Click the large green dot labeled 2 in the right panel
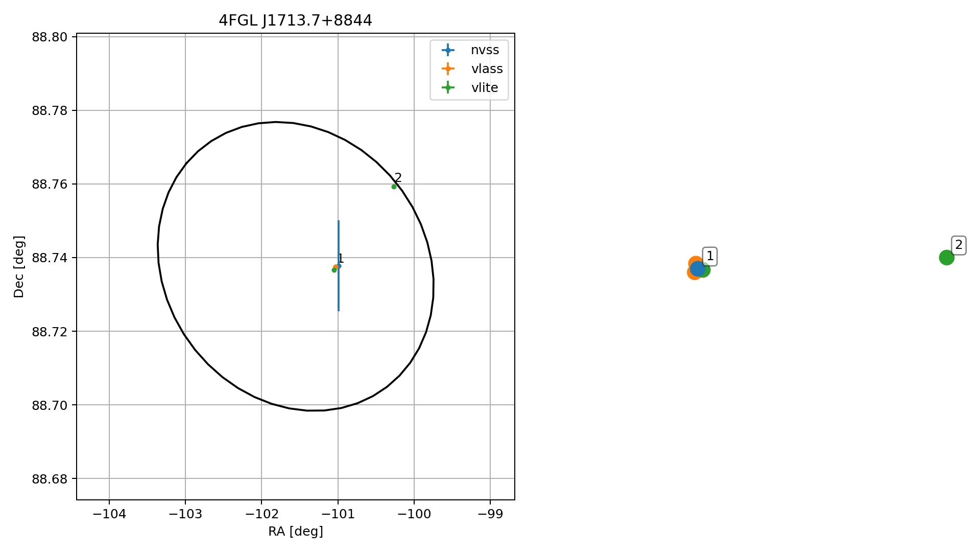980x552 pixels. click(946, 258)
